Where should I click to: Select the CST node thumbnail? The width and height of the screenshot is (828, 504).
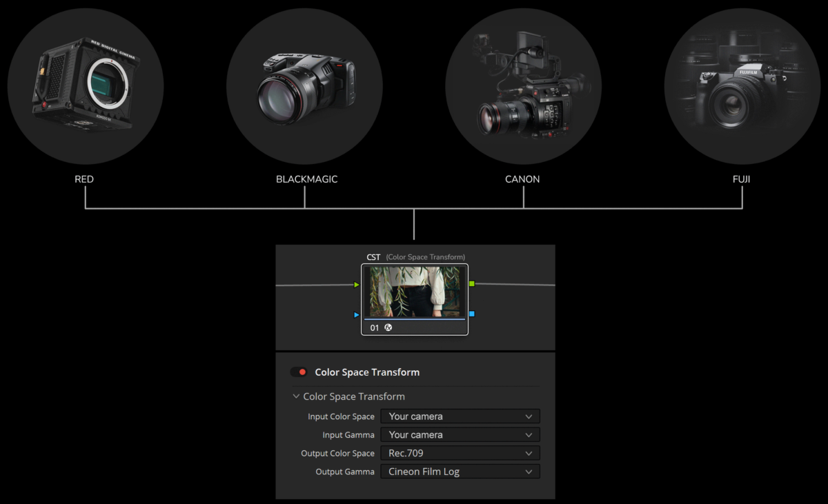pos(415,292)
